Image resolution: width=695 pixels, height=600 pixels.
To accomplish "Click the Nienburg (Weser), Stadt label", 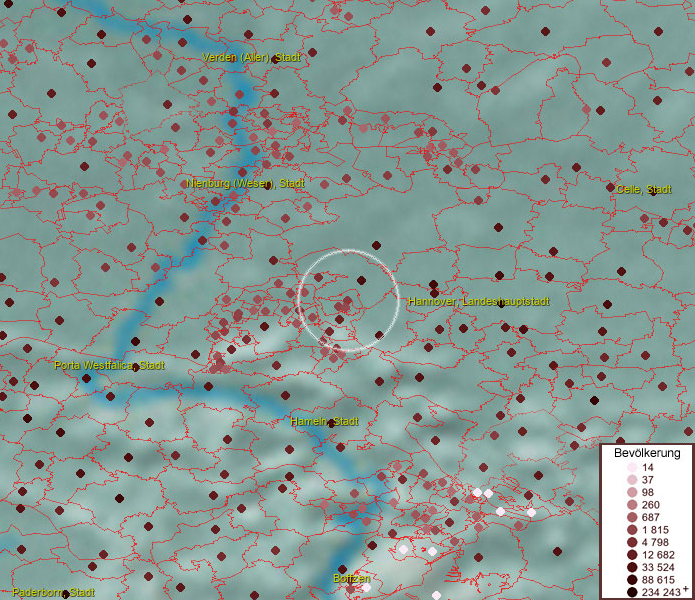I will point(245,183).
